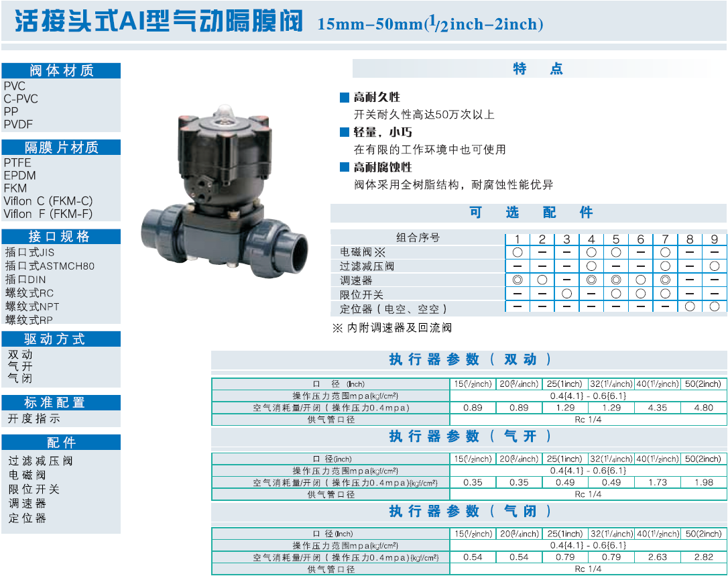Select EPDM from the diaphragm materials list
This screenshot has height=576, width=728.
point(20,176)
